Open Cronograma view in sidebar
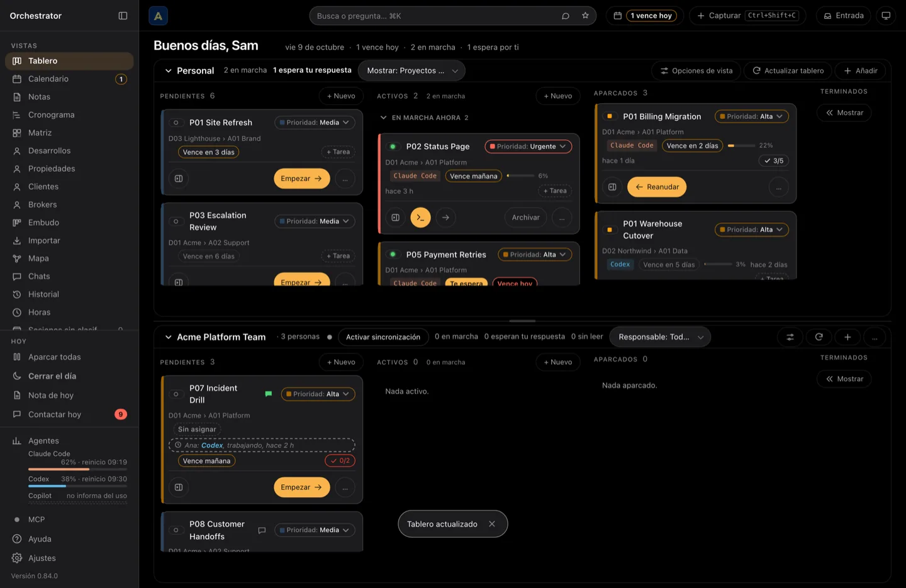This screenshot has width=906, height=588. pyautogui.click(x=69, y=114)
